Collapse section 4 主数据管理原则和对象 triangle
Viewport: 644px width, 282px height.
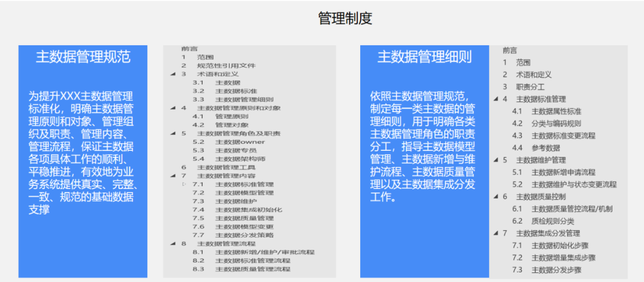tap(173, 108)
